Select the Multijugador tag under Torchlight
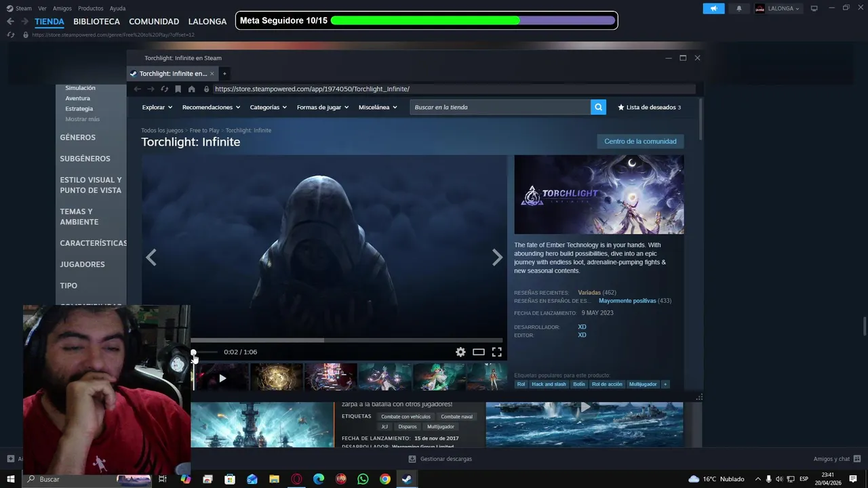The width and height of the screenshot is (868, 488). (x=643, y=384)
